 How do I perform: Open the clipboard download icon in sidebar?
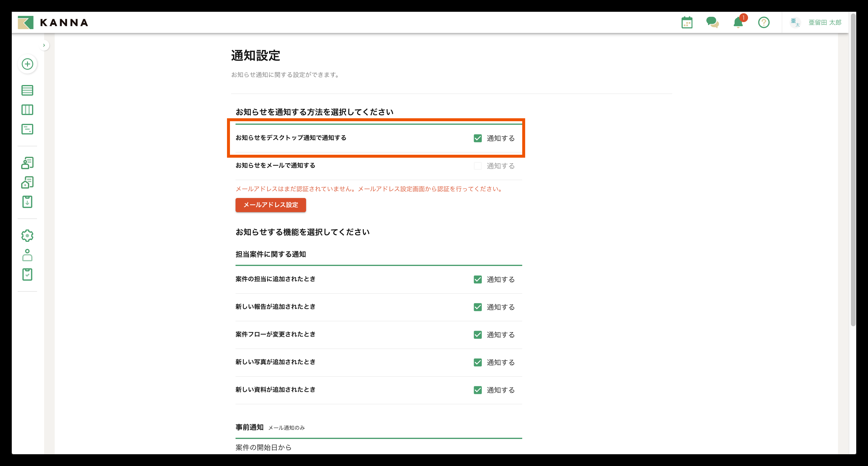[27, 202]
